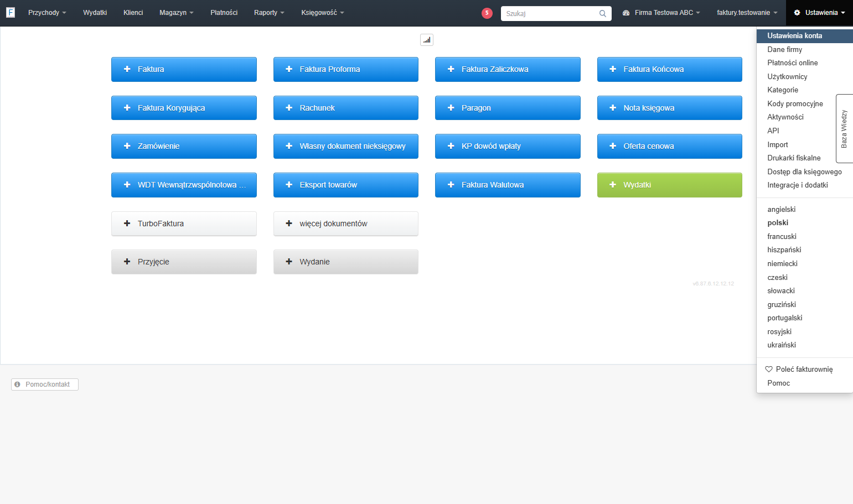This screenshot has width=853, height=504.
Task: Select Ustawienia konta from the menu
Action: pos(805,35)
